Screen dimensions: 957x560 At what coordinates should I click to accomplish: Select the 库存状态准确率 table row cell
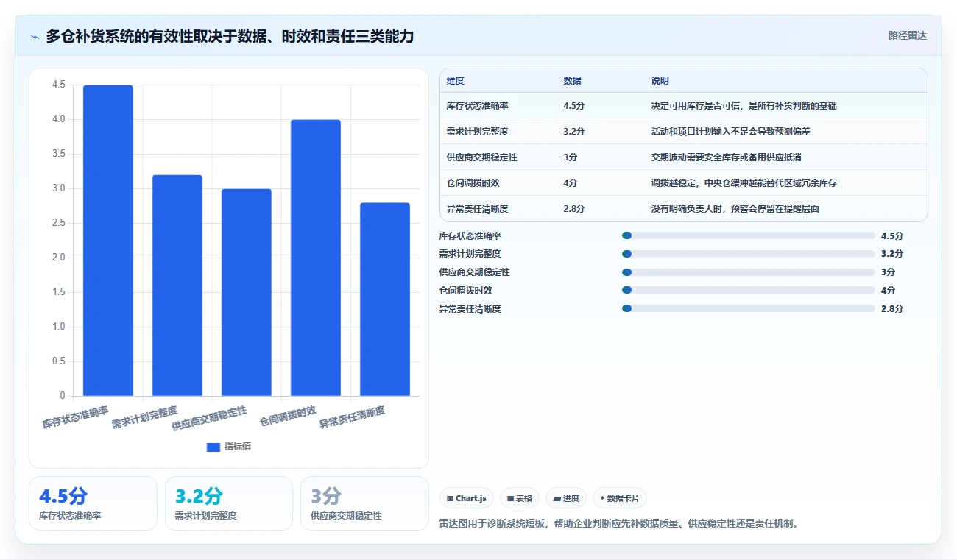(x=477, y=106)
